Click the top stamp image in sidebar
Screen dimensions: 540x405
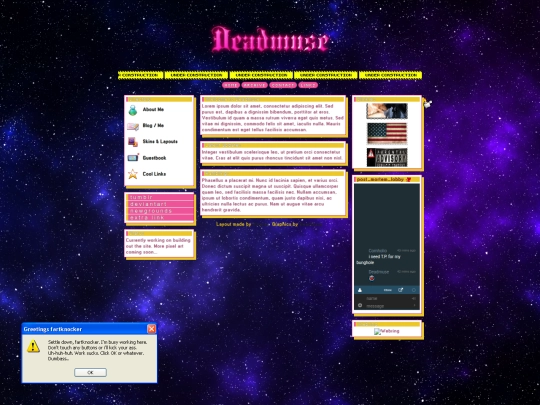[x=387, y=111]
